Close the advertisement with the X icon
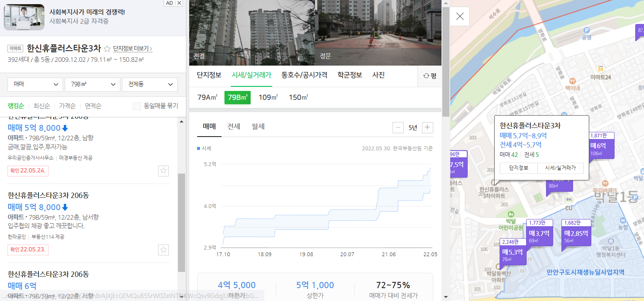The width and height of the screenshot is (644, 301). click(179, 3)
